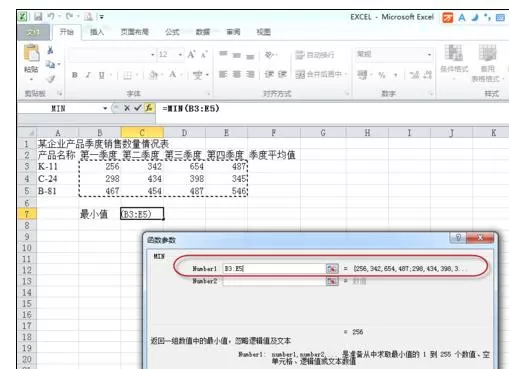Click the Number1 input field in dialog

pyautogui.click(x=274, y=268)
